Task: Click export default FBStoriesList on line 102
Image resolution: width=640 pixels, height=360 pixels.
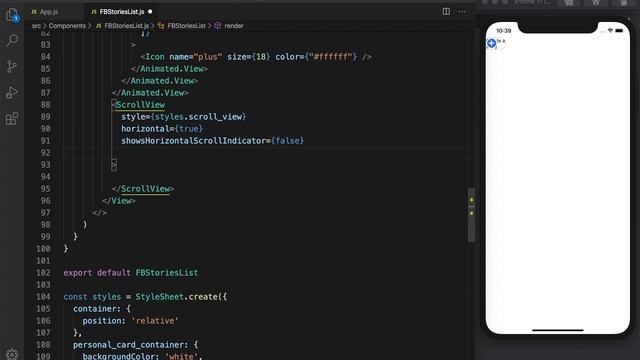Action: click(131, 273)
